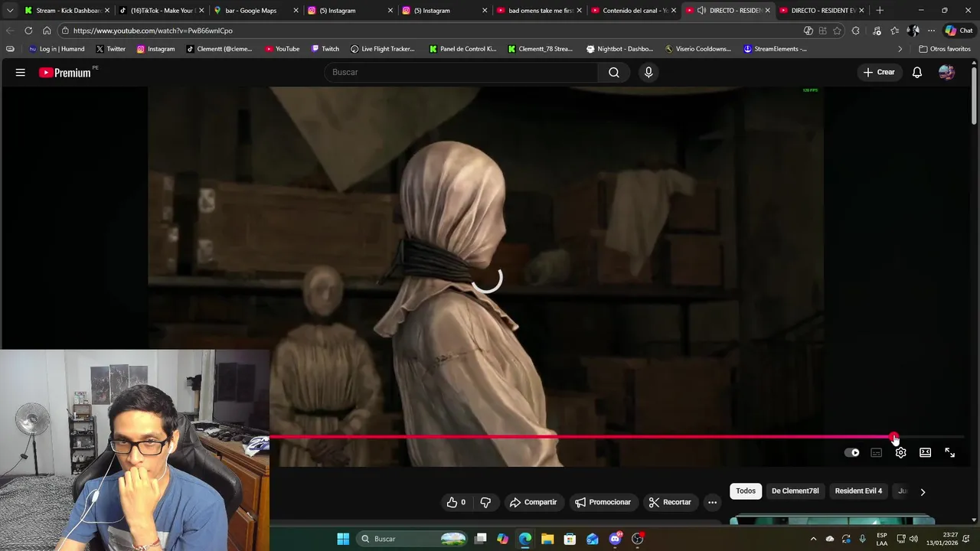Reload the page with the refresh icon
980x551 pixels.
click(x=28, y=31)
